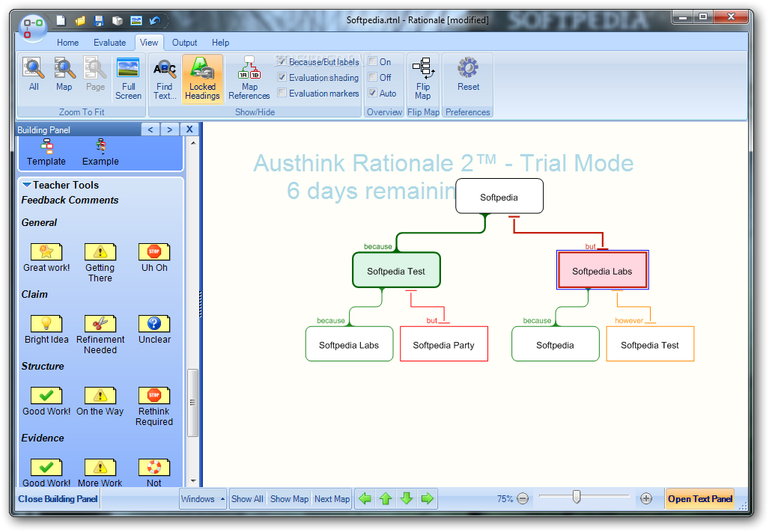Click the Building Panel scroll up arrow

point(193,143)
